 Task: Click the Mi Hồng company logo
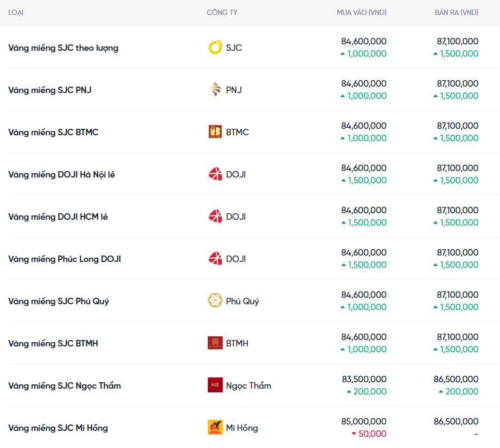pyautogui.click(x=215, y=428)
